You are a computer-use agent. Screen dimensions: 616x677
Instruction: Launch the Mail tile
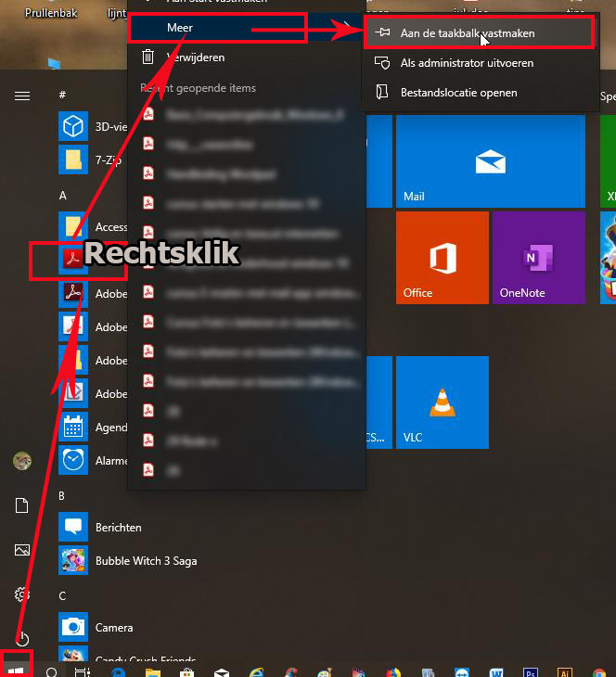[x=490, y=161]
